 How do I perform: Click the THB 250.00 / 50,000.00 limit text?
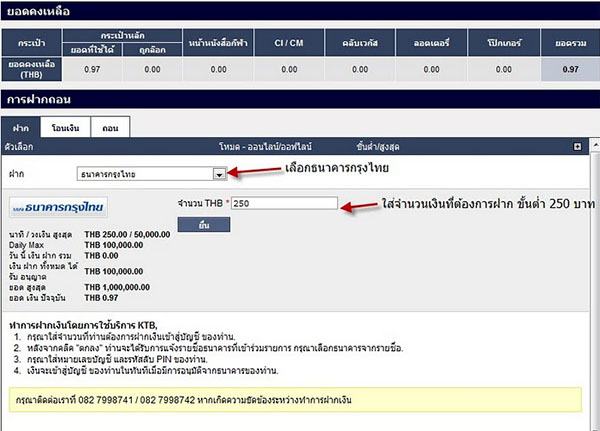point(127,234)
